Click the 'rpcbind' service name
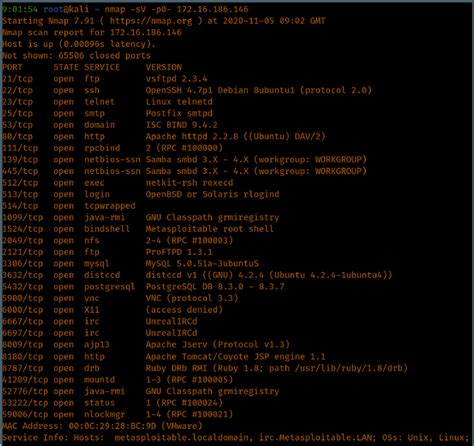 coord(102,148)
